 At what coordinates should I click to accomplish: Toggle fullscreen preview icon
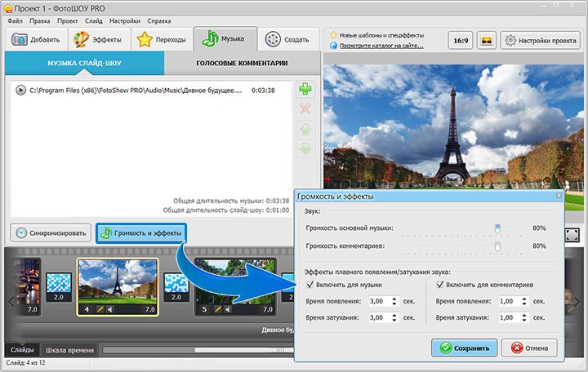[572, 235]
